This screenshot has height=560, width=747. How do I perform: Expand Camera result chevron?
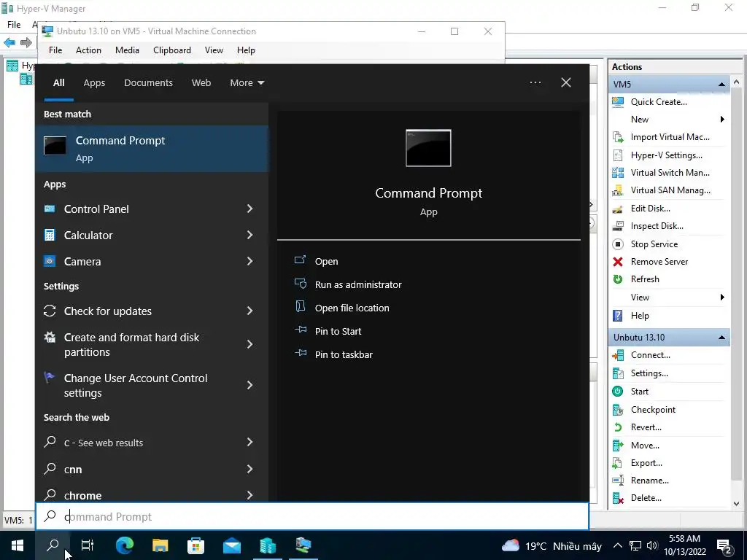[249, 261]
